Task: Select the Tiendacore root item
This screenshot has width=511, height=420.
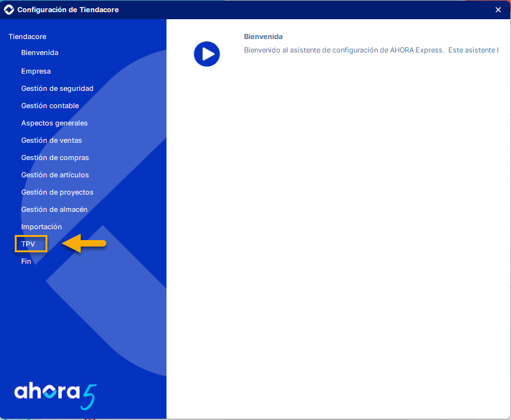Action: click(28, 36)
